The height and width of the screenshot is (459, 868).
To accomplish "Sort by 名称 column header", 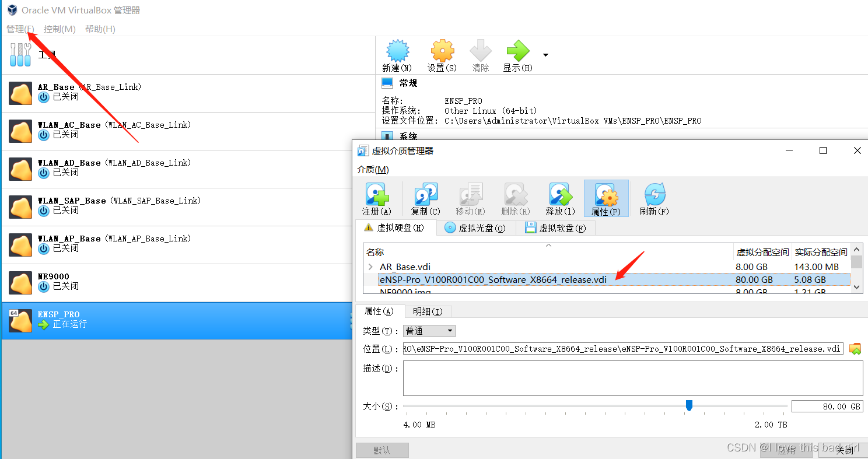I will [x=548, y=252].
